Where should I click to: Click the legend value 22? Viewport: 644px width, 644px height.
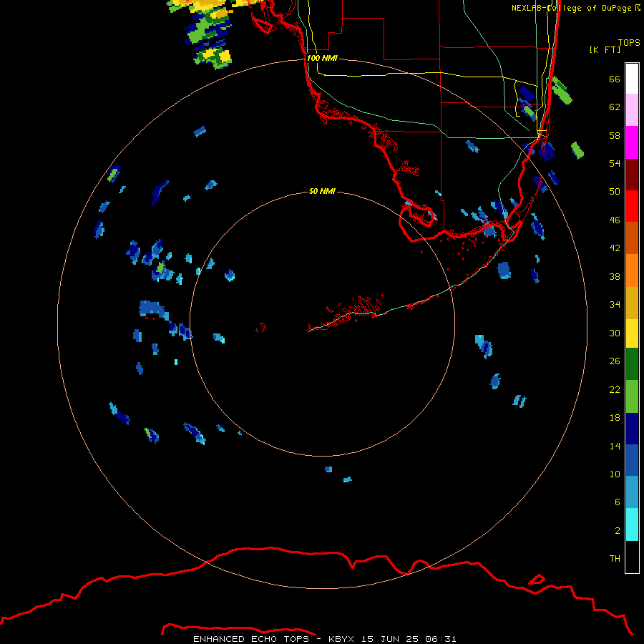click(x=615, y=390)
